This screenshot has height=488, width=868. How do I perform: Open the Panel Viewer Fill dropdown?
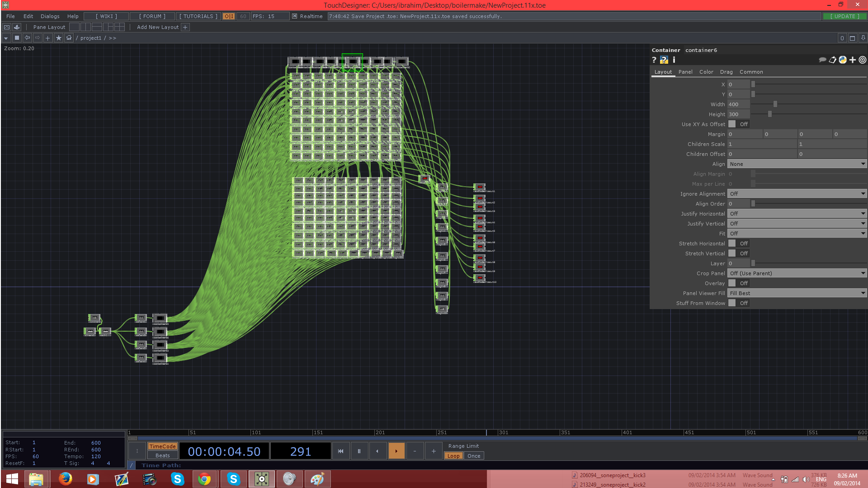[797, 293]
